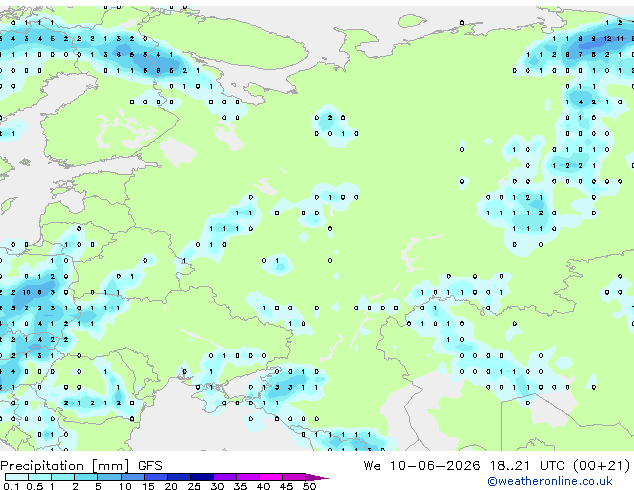Click the 40–45 mm magenta legend swatch
Image resolution: width=634 pixels, height=490 pixels.
click(271, 477)
